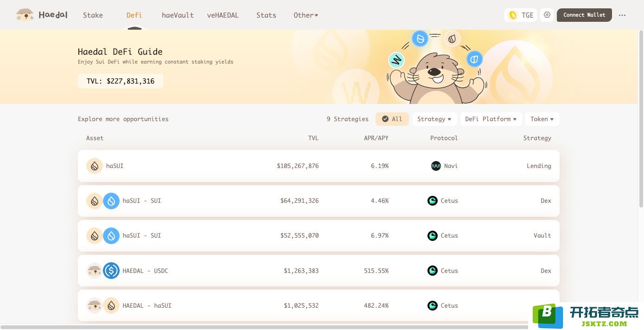
Task: Click Navi protocol icon
Action: [436, 166]
